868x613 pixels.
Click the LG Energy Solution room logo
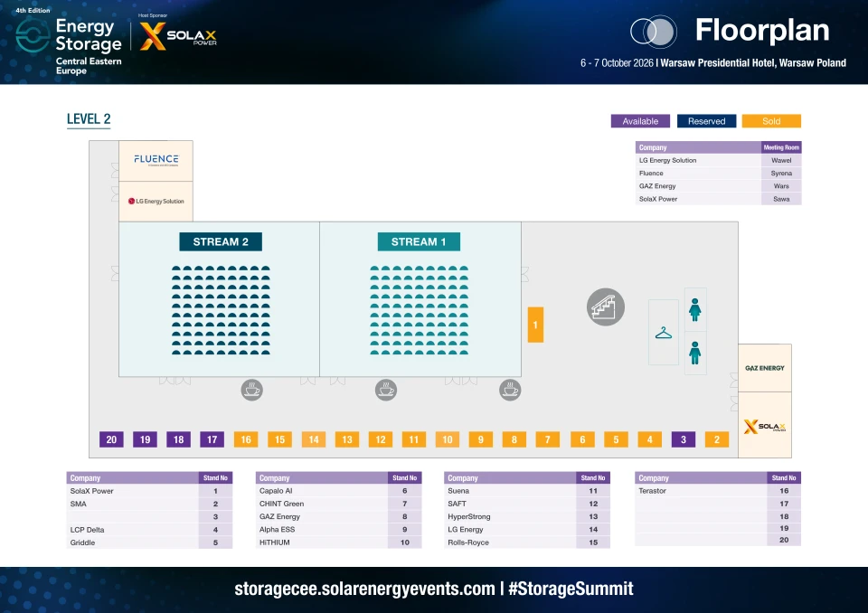156,201
